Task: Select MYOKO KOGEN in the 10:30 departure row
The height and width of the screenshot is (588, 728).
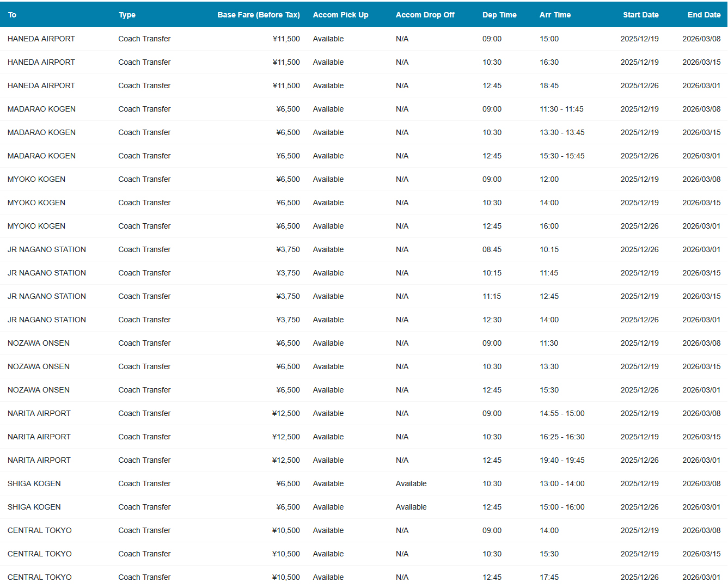Action: tap(36, 203)
